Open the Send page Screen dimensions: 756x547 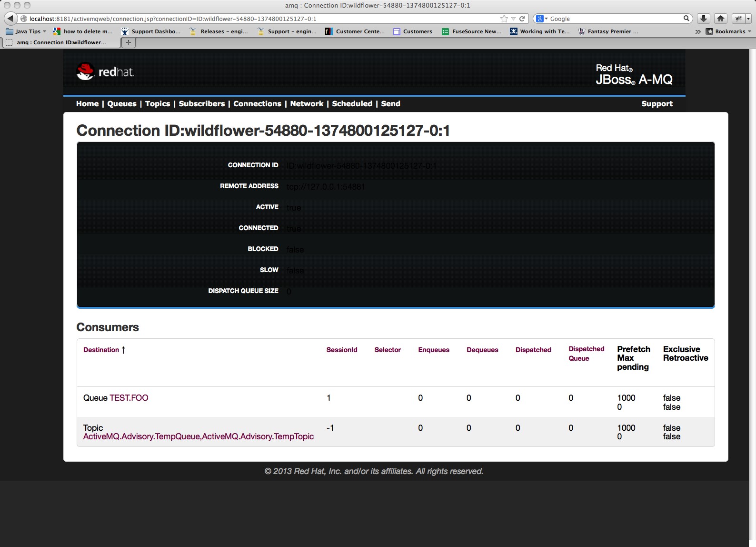[x=391, y=104]
